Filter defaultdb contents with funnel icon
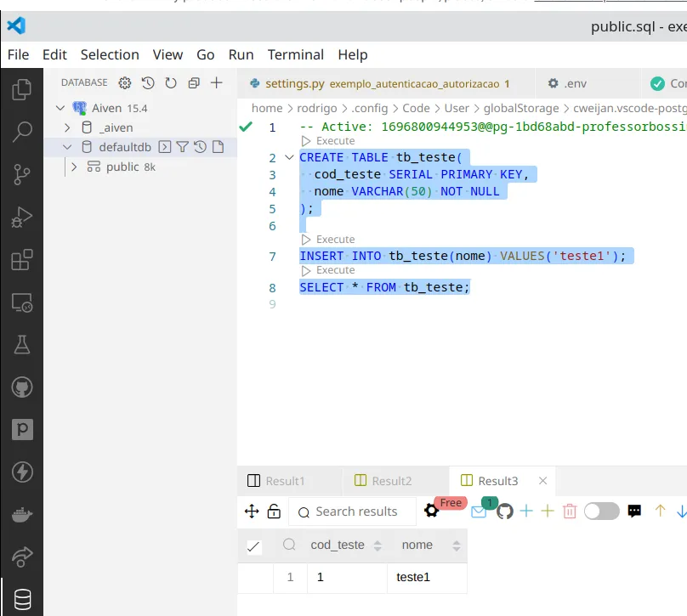This screenshot has height=616, width=687. [182, 147]
